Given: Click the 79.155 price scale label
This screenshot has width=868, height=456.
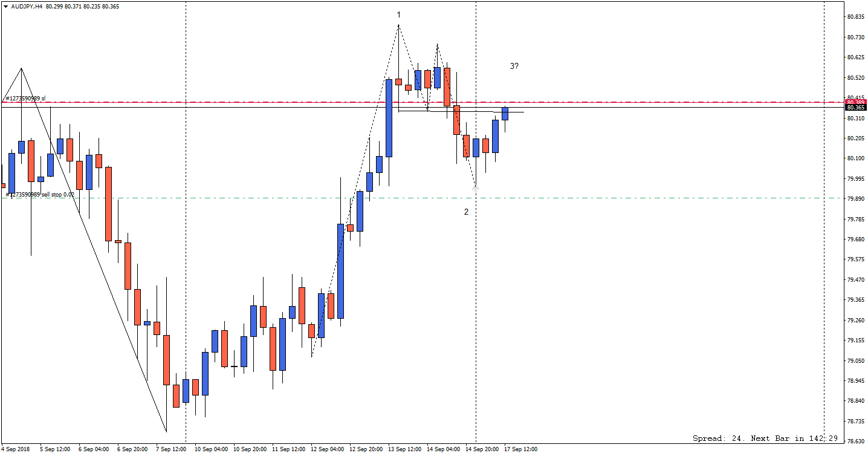Looking at the screenshot, I should click(855, 340).
